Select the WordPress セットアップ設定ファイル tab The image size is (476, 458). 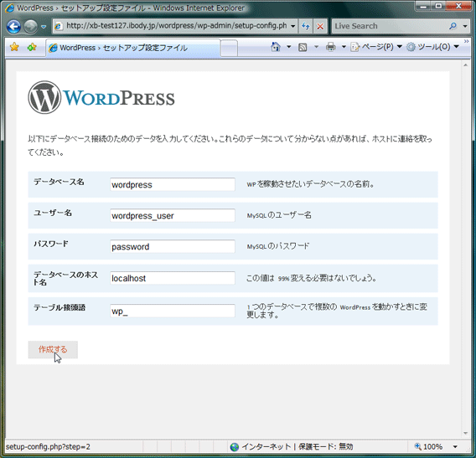coord(133,48)
